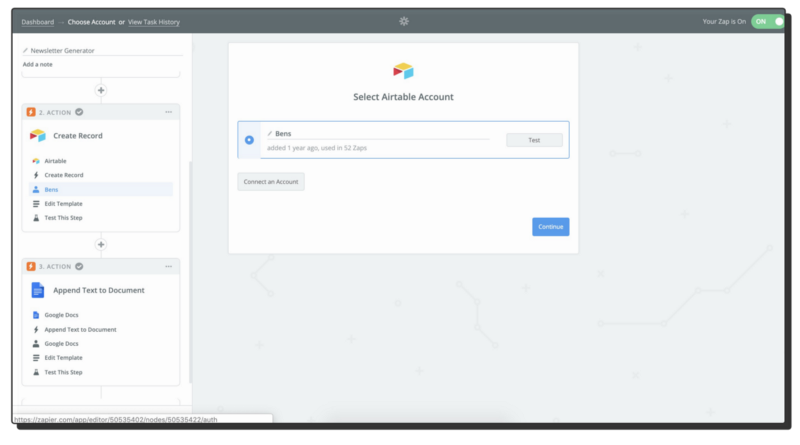Select the Create Record step heading
This screenshot has width=800, height=445.
(x=78, y=136)
